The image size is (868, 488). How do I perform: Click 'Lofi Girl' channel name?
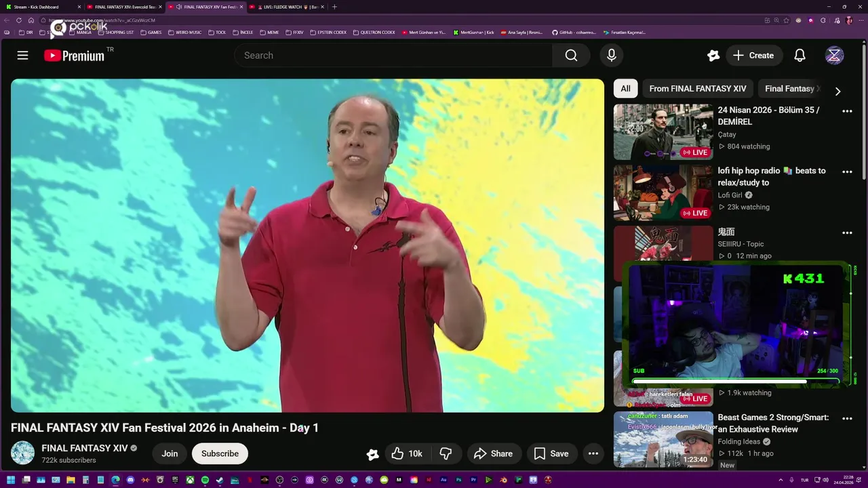pos(730,195)
